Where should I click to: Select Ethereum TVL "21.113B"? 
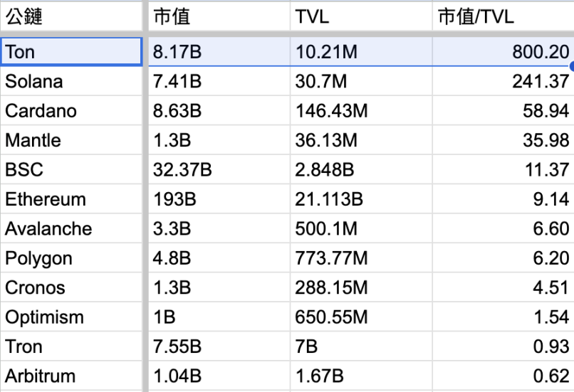click(x=361, y=199)
